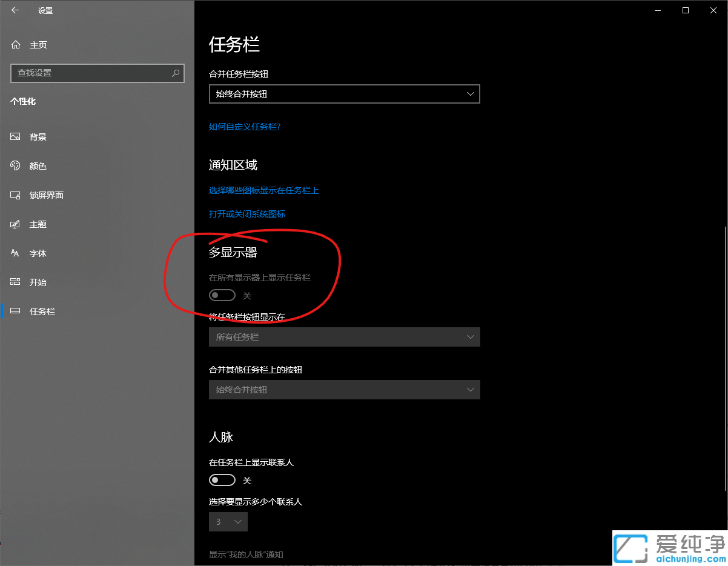Select the 任务栏 sidebar icon
This screenshot has height=566, width=728.
click(15, 311)
